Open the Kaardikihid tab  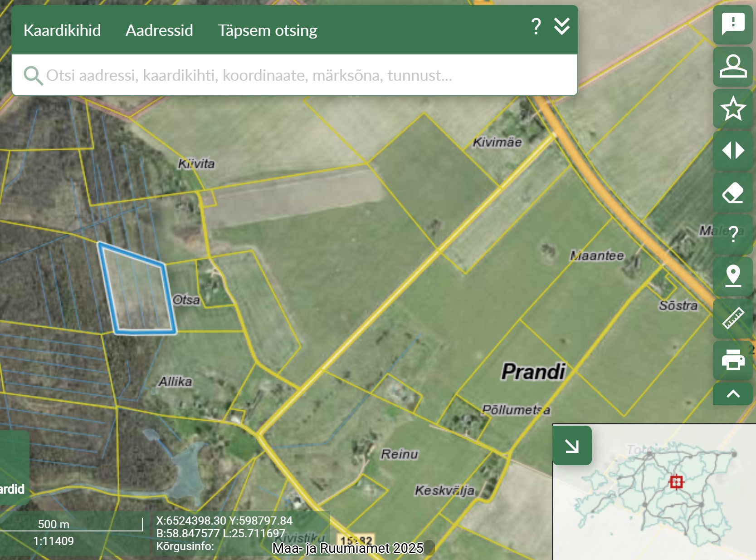pyautogui.click(x=62, y=30)
